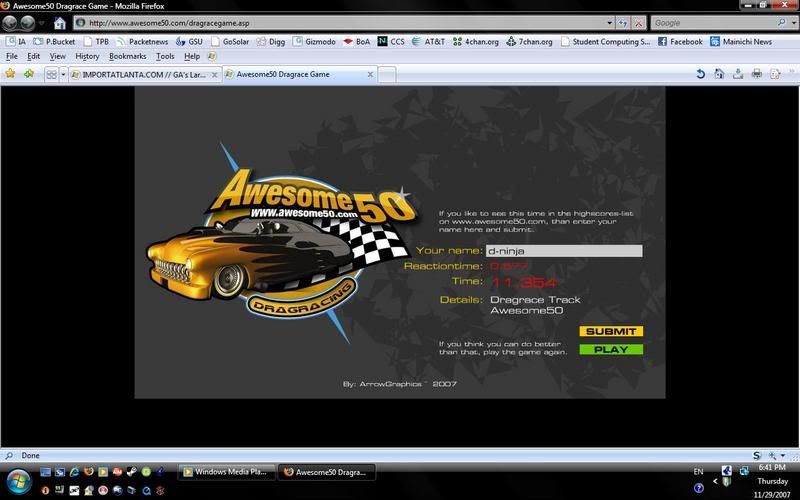Image resolution: width=800 pixels, height=500 pixels.
Task: Open the P.Bucket bookmark
Action: (54, 41)
